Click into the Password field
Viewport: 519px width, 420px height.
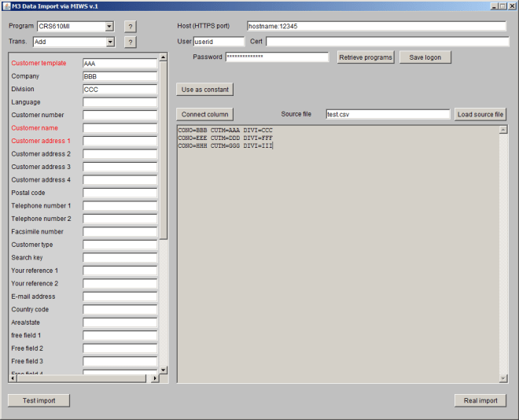tap(276, 57)
